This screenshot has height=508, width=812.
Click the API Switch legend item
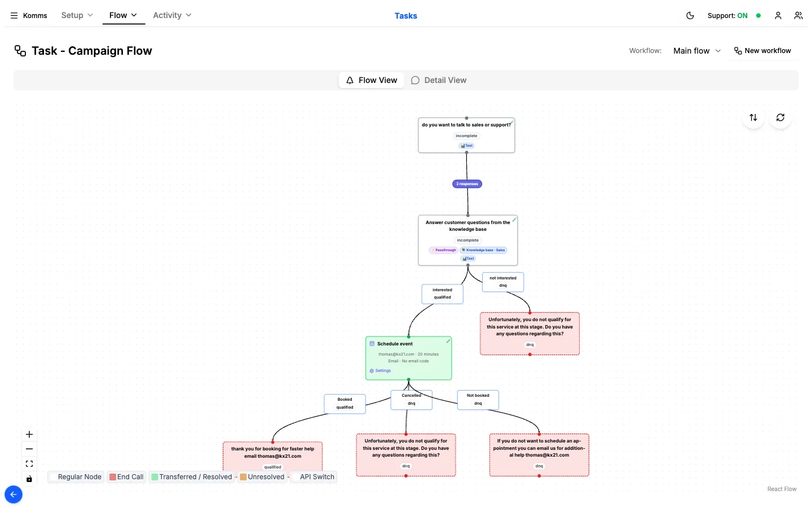tap(314, 477)
